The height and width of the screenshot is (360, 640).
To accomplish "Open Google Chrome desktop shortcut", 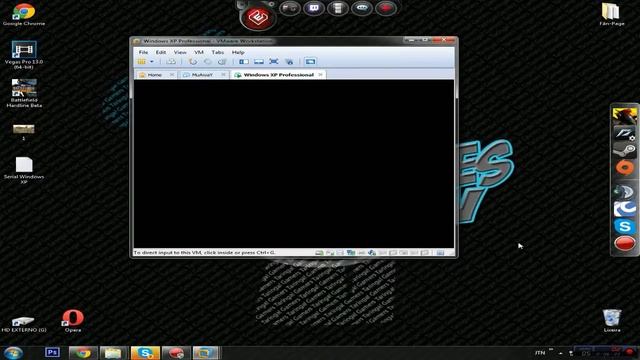I will [x=24, y=14].
